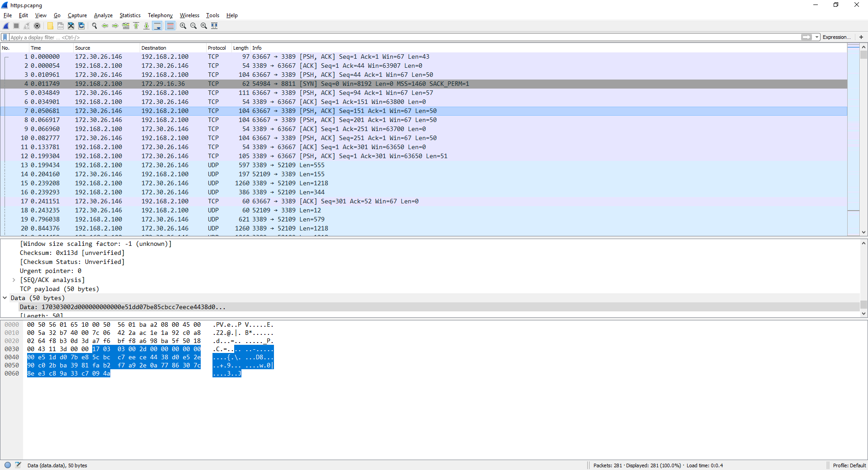Open the expert information indicator
868x470 pixels.
8,465
